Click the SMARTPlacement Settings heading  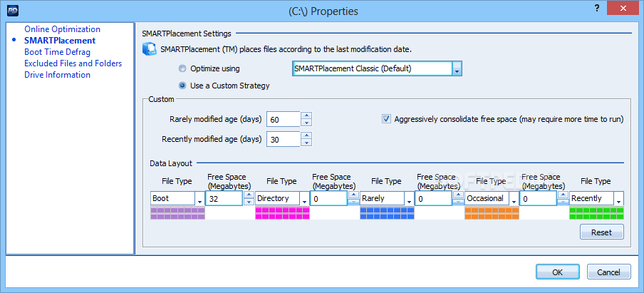click(187, 34)
